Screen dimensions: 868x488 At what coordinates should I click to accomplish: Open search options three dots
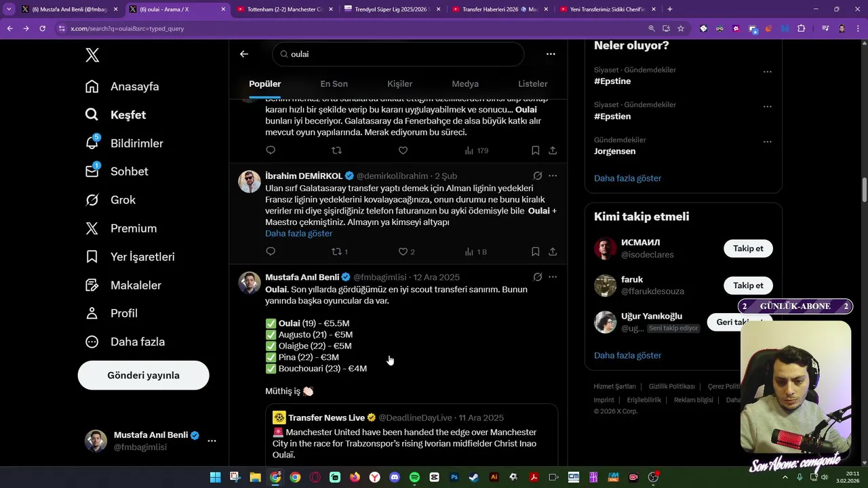pyautogui.click(x=551, y=54)
